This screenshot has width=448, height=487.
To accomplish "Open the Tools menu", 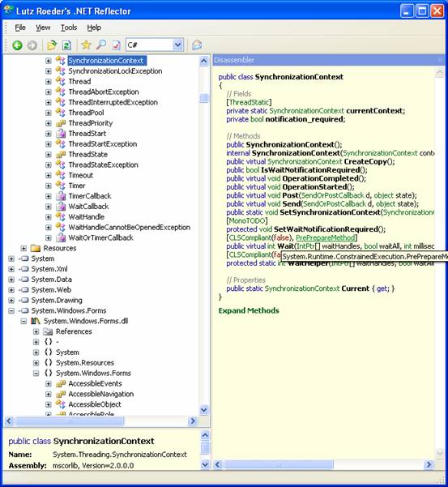I will [x=69, y=28].
